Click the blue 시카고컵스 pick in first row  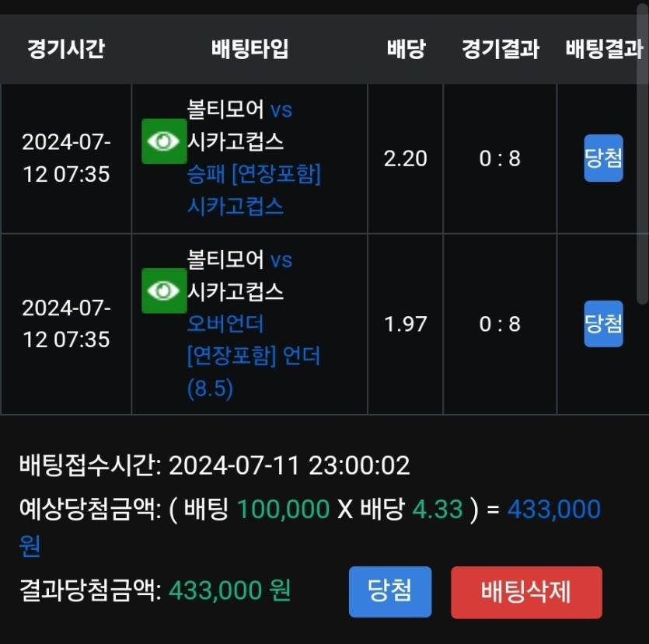[x=235, y=206]
